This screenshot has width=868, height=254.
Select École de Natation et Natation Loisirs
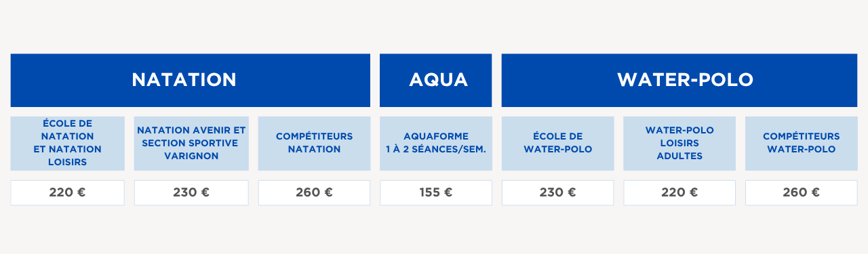point(68,143)
